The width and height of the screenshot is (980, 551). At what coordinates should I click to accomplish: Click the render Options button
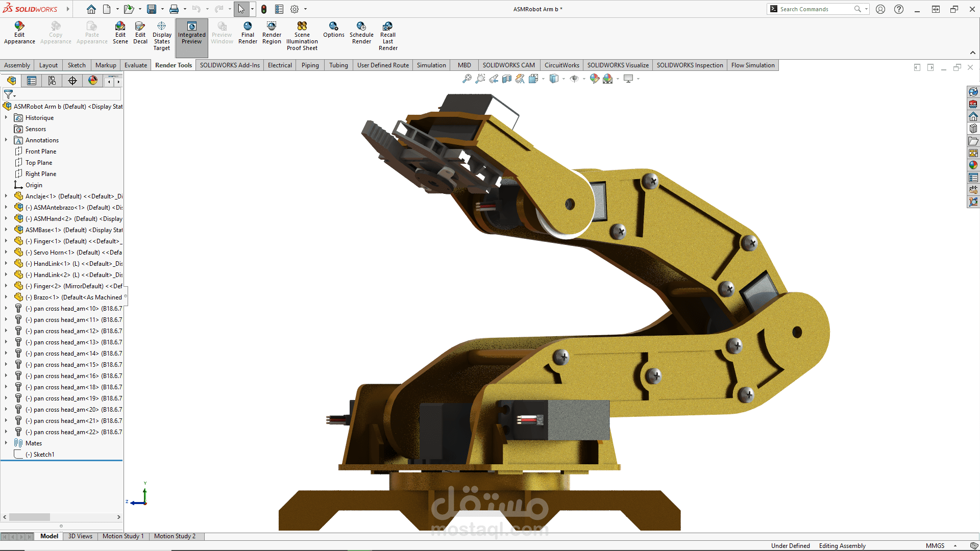[333, 27]
